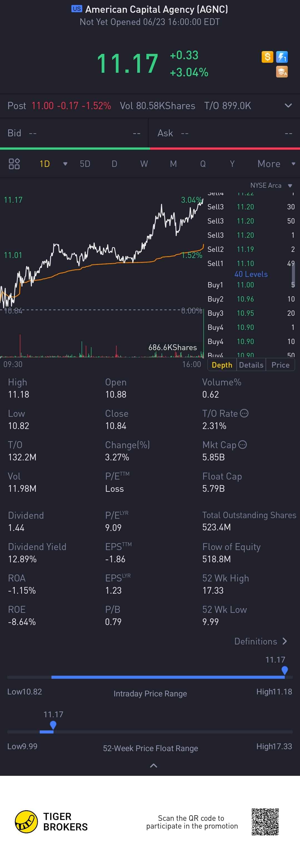Tap the tan stacked layers badge

[282, 72]
